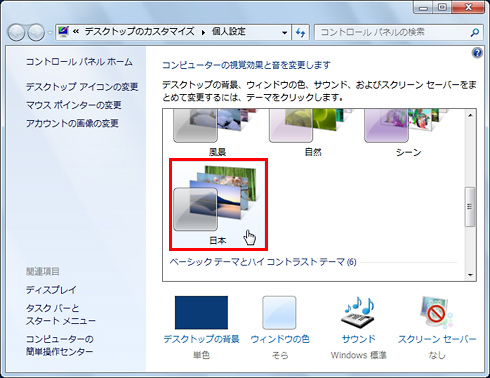Open the ディスプレイ link
The image size is (490, 378).
51,290
